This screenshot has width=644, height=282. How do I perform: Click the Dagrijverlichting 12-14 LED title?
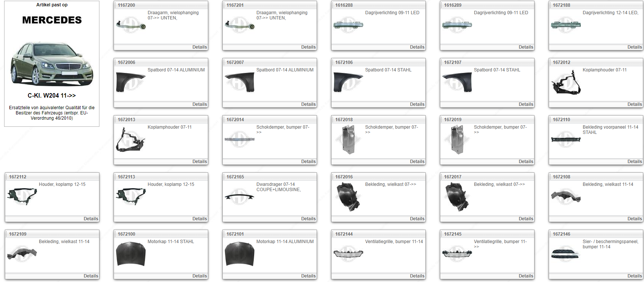coord(610,13)
